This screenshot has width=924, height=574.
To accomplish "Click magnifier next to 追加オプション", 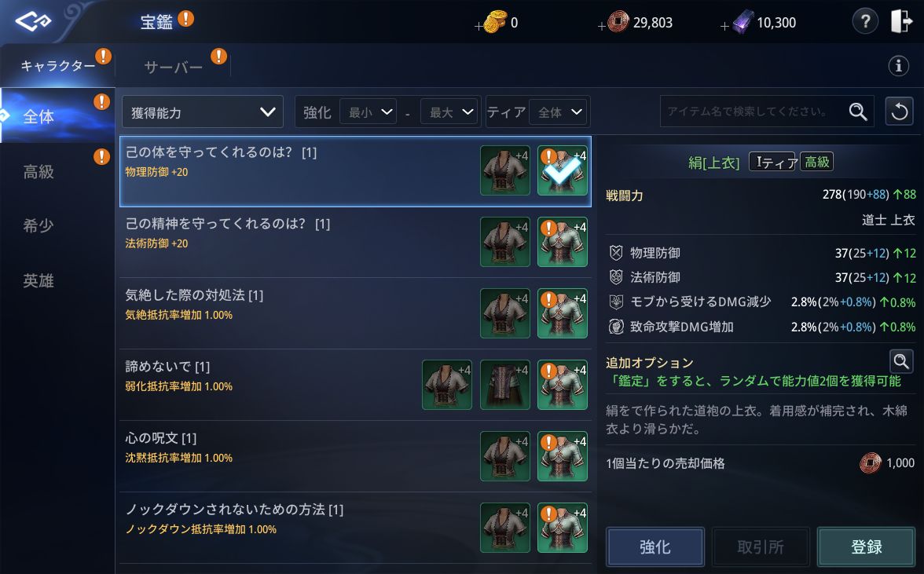I will (901, 361).
